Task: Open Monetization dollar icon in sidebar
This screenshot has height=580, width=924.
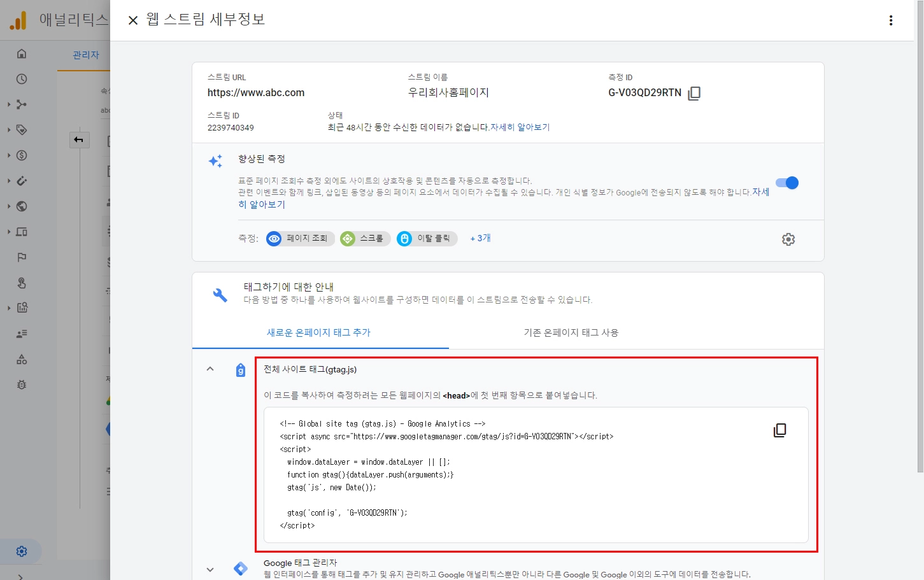Action: 22,155
